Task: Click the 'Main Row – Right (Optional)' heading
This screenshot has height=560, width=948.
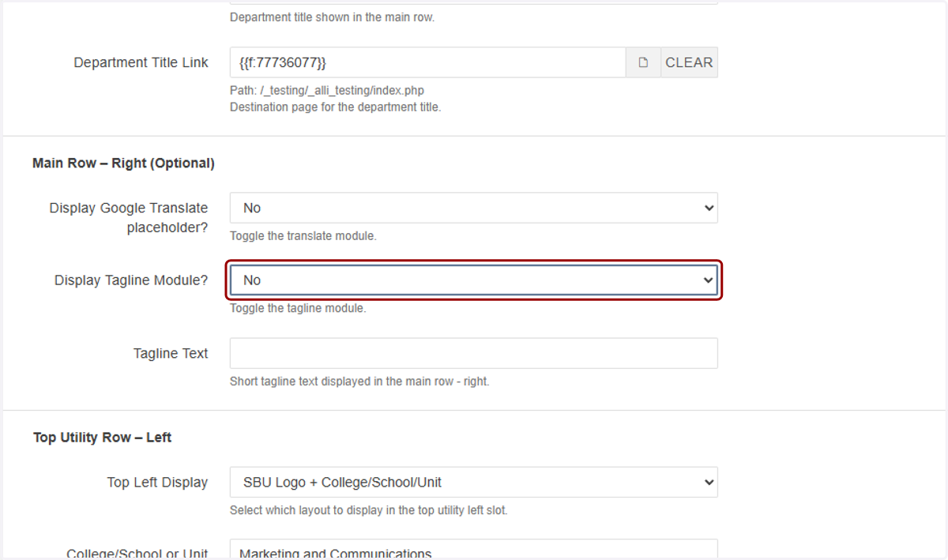Action: (123, 163)
